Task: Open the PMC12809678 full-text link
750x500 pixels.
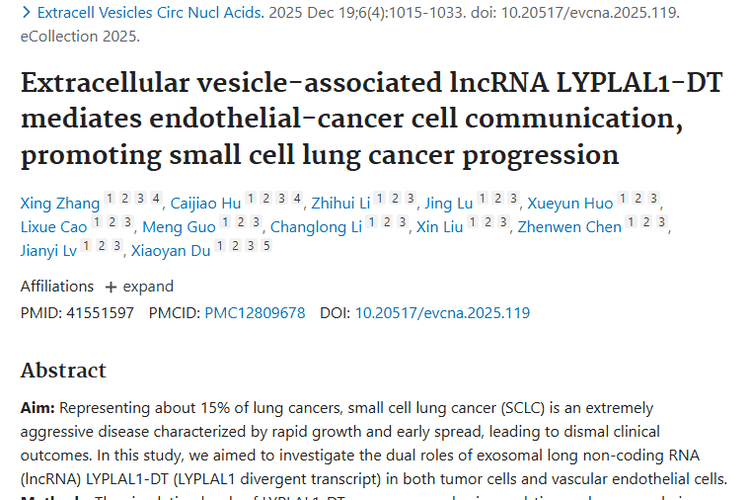Action: point(255,313)
